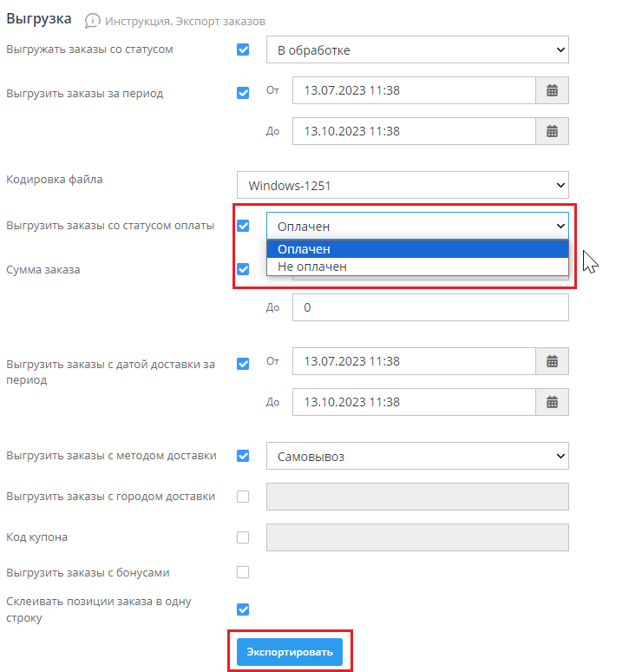Open calendar for order period end date
Image resolution: width=642 pixels, height=672 pixels.
[552, 131]
